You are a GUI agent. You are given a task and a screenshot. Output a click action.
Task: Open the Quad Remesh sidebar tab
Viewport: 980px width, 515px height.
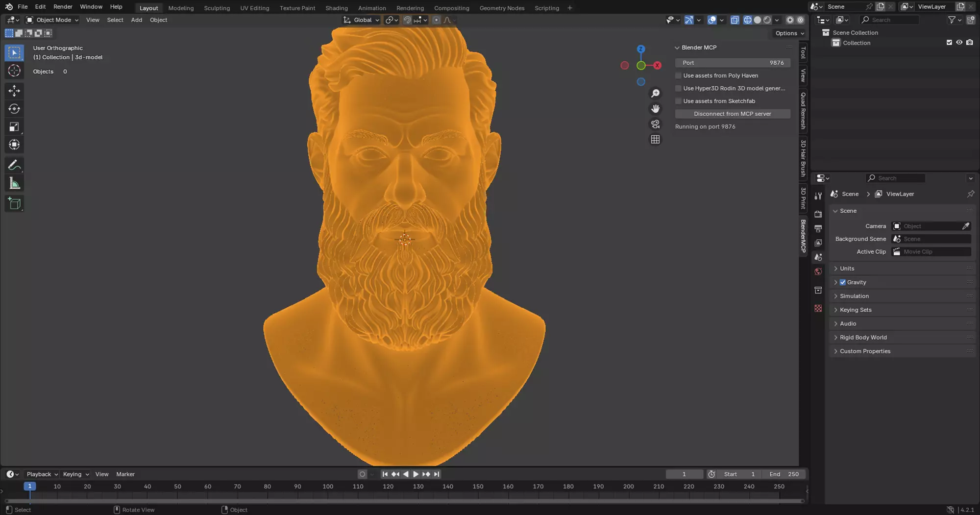pyautogui.click(x=803, y=111)
